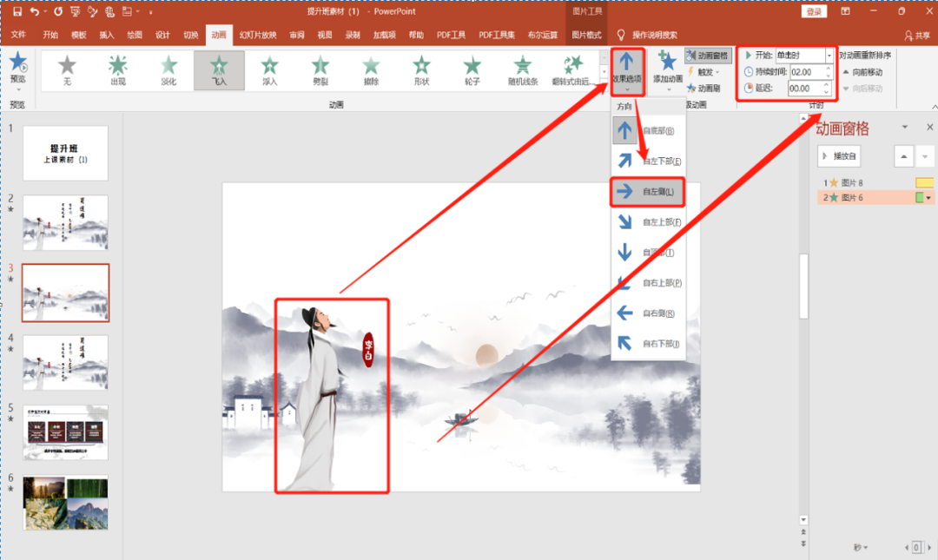This screenshot has width=938, height=560.
Task: Switch to the 切换 transitions tab
Action: (191, 36)
